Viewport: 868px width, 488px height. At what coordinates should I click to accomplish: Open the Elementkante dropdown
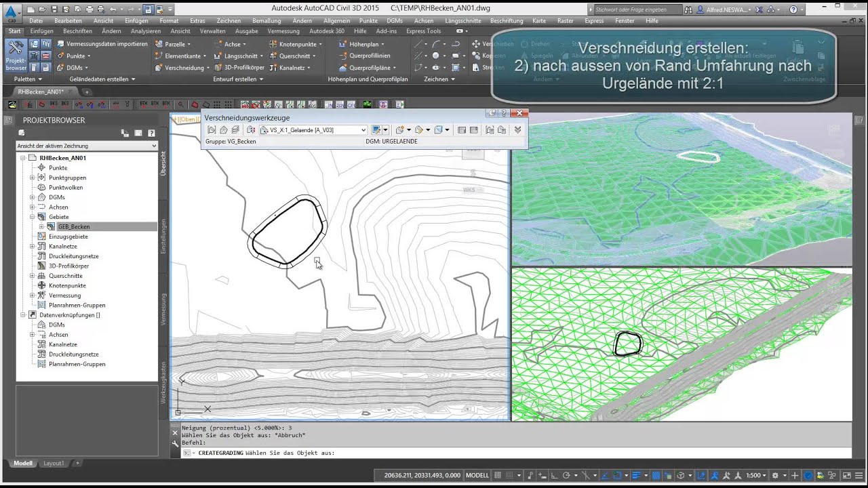179,56
